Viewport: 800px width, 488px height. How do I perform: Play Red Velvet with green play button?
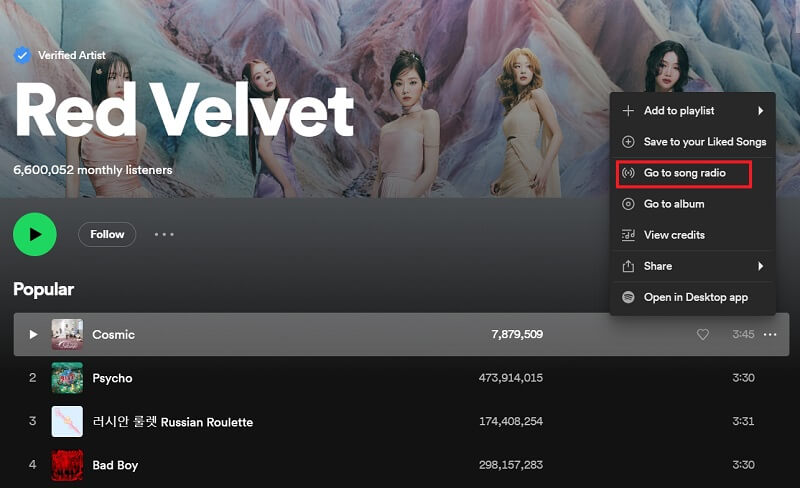tap(35, 234)
